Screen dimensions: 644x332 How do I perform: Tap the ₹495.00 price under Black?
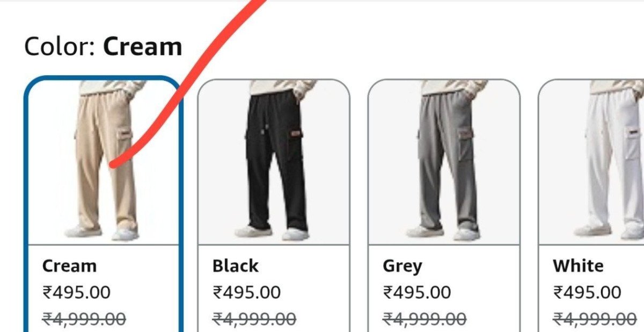[x=246, y=293]
